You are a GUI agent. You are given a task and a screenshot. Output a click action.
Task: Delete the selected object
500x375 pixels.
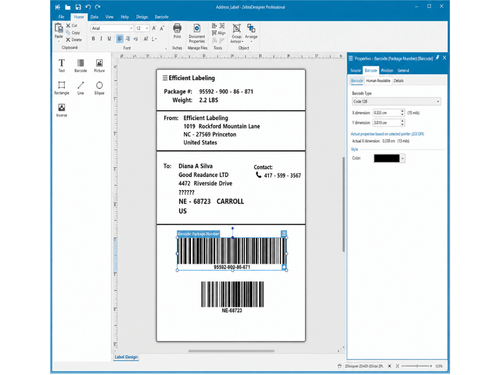click(74, 40)
